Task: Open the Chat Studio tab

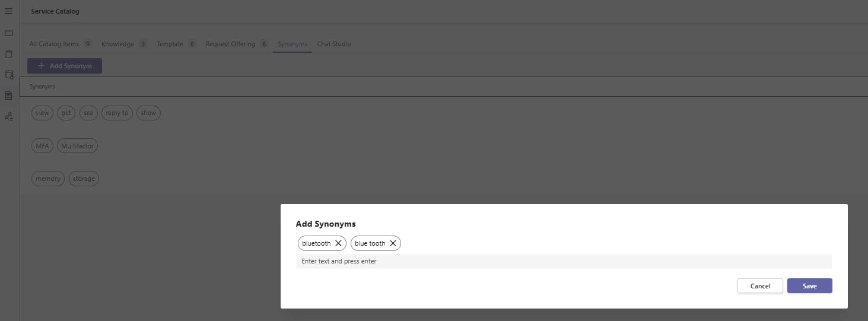Action: 334,44
